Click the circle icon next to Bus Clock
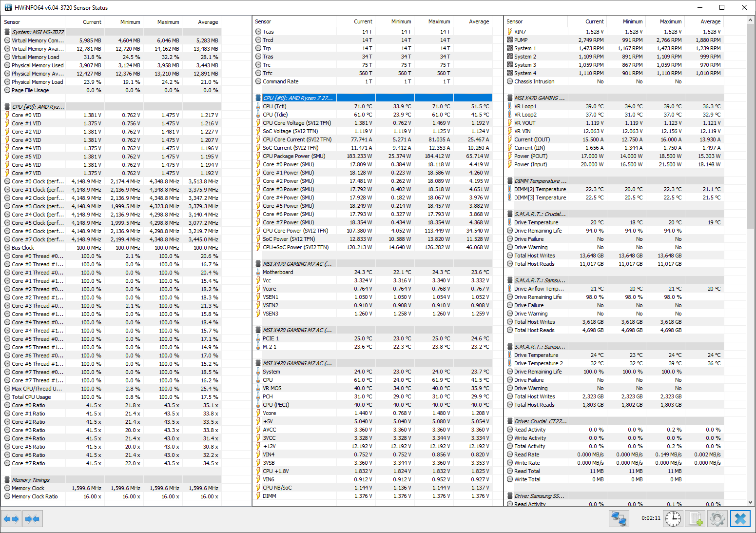Viewport: 756px width, 533px height. coord(7,248)
